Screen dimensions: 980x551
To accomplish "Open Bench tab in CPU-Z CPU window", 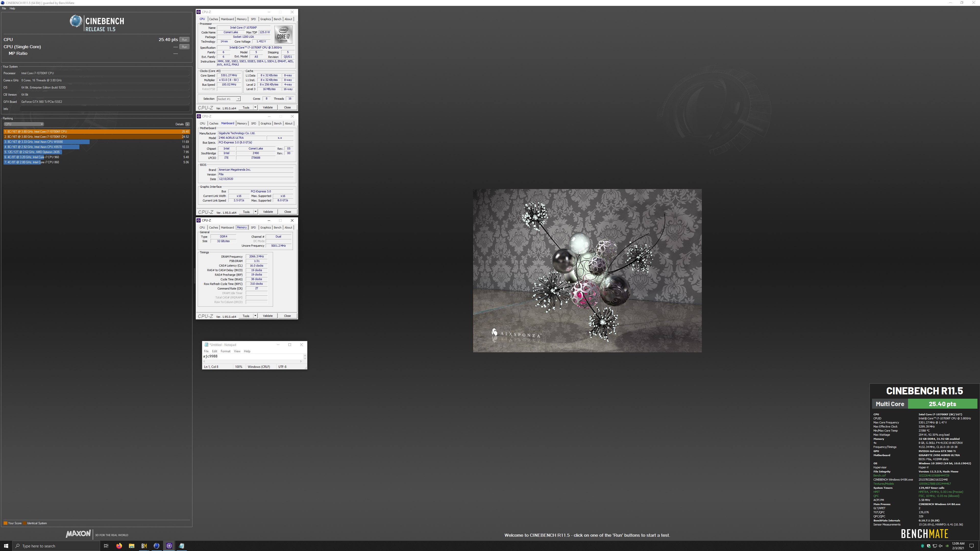I will coord(278,19).
